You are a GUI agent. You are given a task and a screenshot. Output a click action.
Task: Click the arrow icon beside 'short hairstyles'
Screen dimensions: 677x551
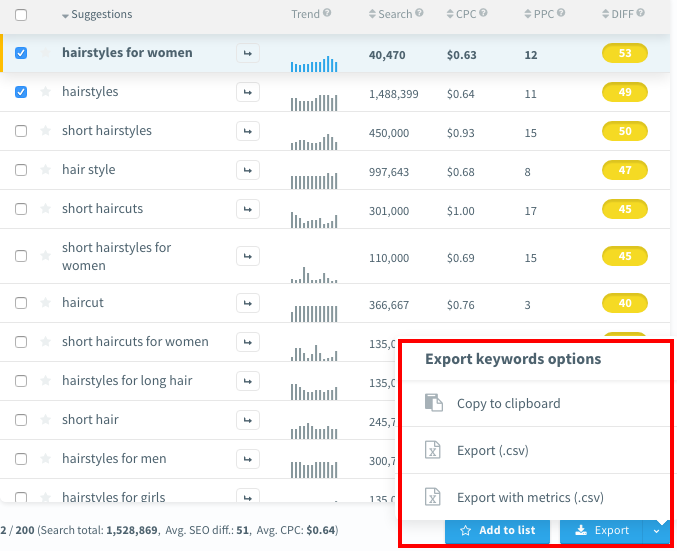tap(247, 131)
